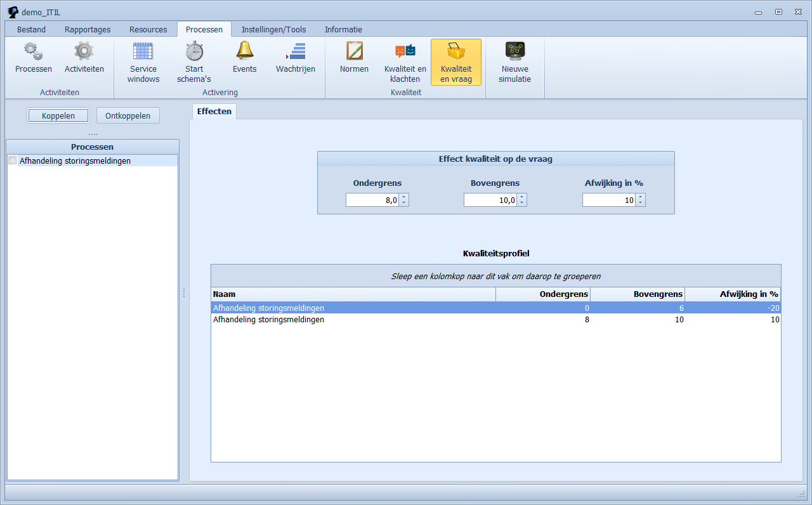This screenshot has width=812, height=505.
Task: Select the Processen ribbon tab
Action: [204, 29]
